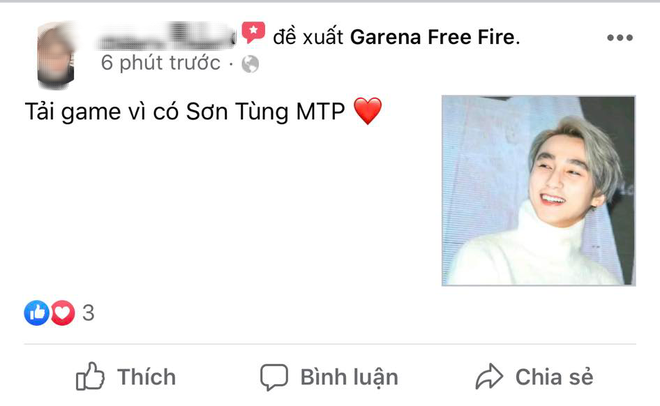Select the Chia sẻ text button
This screenshot has height=406, width=660.
(x=554, y=377)
